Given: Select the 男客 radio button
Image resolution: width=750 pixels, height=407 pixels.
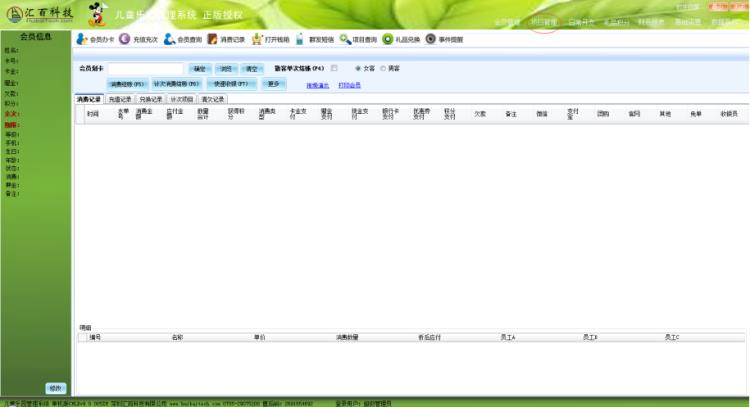Looking at the screenshot, I should [382, 68].
